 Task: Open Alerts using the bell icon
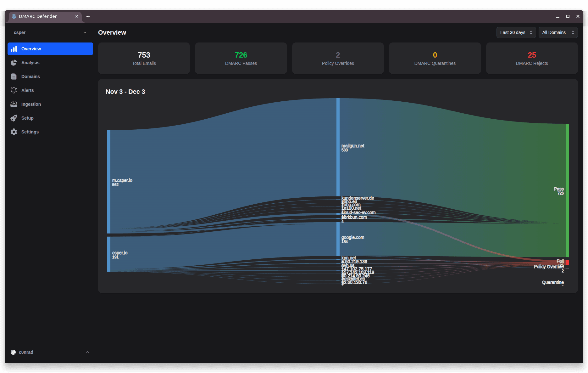(x=14, y=90)
